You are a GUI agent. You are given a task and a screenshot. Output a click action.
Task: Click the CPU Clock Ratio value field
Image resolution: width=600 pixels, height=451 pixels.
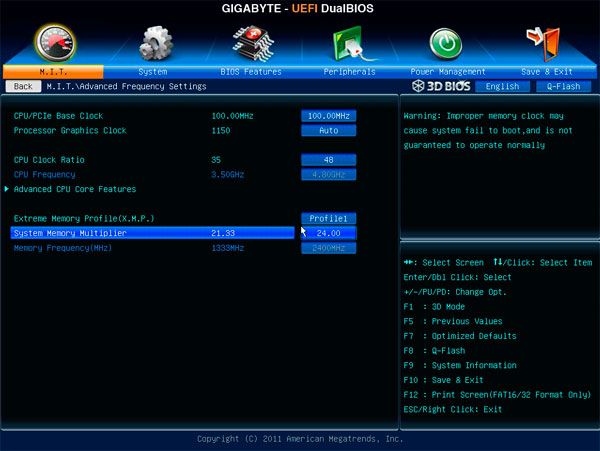point(328,160)
